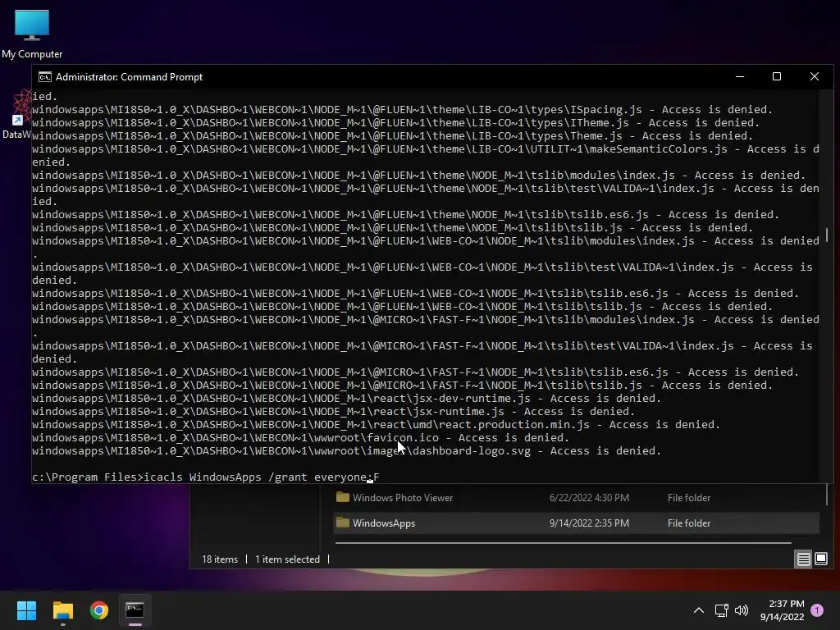This screenshot has width=840, height=630.
Task: Click the 9/14/2022 2:35 PM date cell
Action: [589, 523]
